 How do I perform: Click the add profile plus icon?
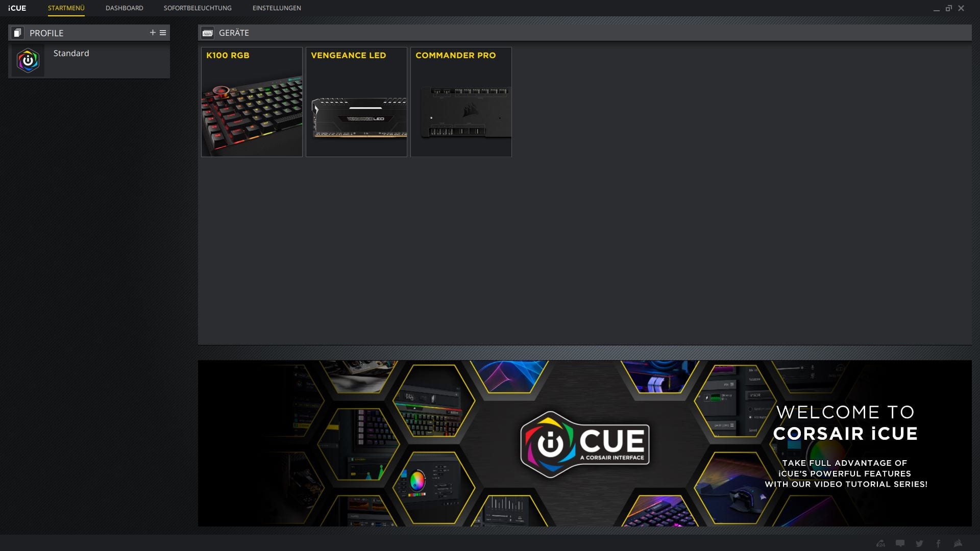(x=152, y=33)
